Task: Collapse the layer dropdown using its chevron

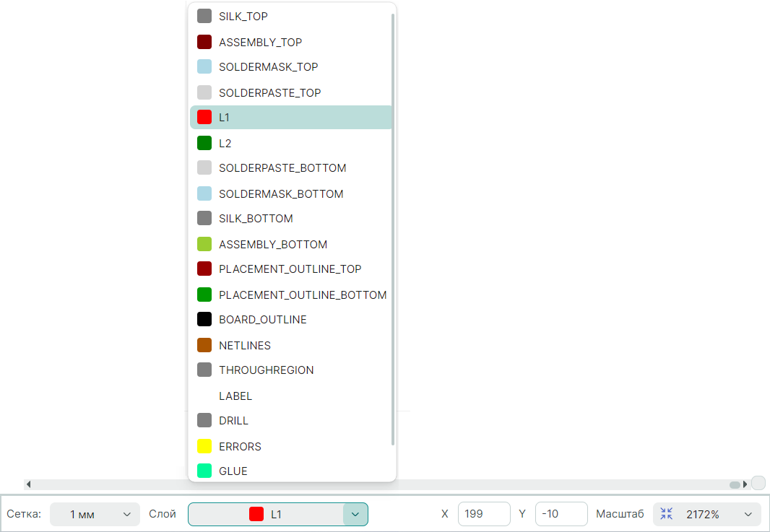Action: 355,515
